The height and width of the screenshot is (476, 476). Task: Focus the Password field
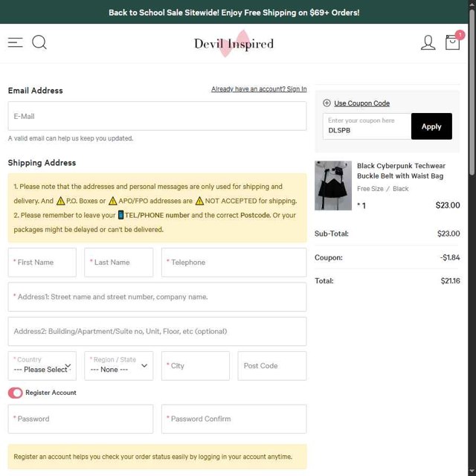tap(80, 419)
